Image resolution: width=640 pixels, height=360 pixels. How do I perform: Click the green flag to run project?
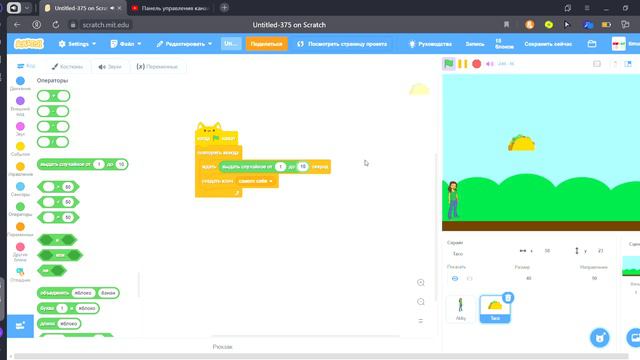click(x=449, y=64)
